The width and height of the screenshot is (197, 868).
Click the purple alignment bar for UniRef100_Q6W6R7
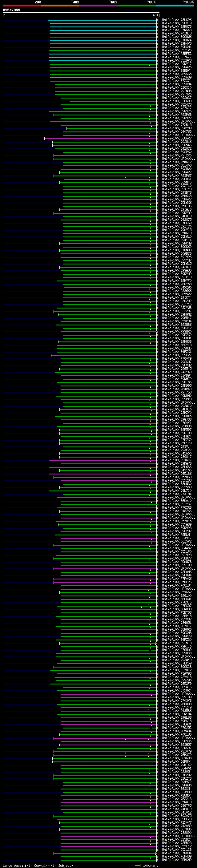point(101,139)
